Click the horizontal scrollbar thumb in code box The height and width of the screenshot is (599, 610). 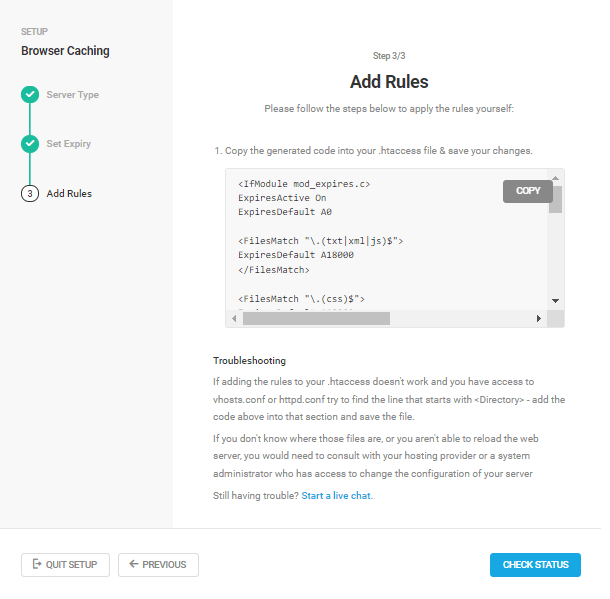coord(316,318)
